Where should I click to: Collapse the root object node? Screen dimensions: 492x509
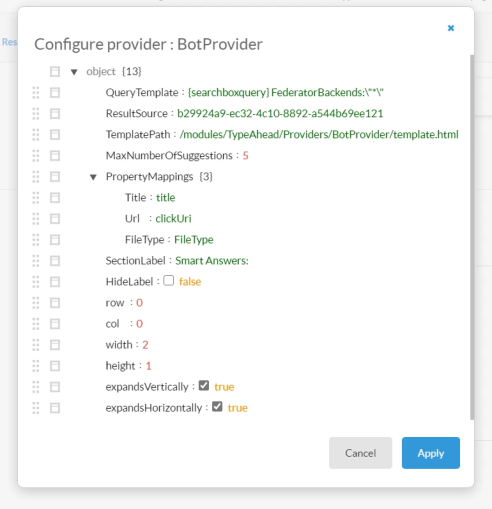click(x=74, y=72)
